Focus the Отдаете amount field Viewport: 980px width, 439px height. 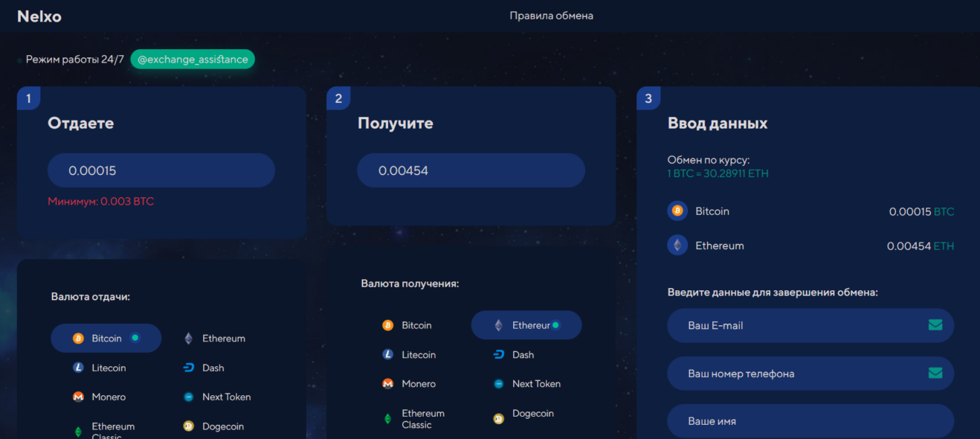pos(161,170)
